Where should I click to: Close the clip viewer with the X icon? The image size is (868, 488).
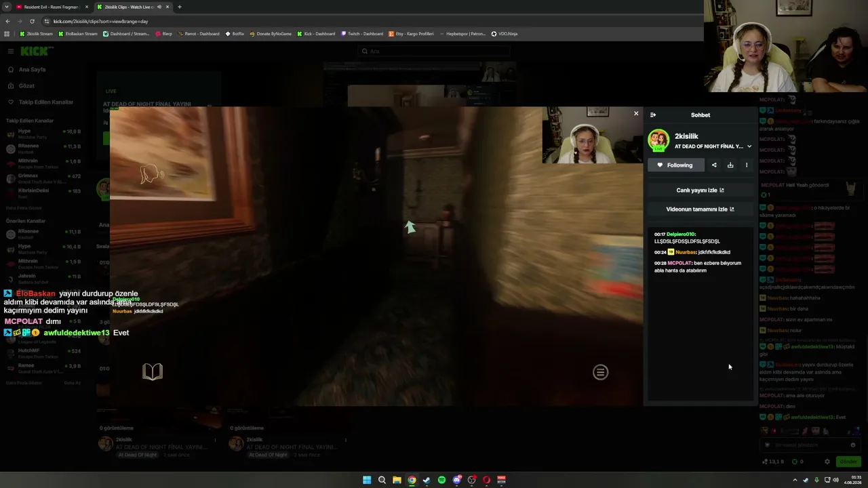point(636,114)
